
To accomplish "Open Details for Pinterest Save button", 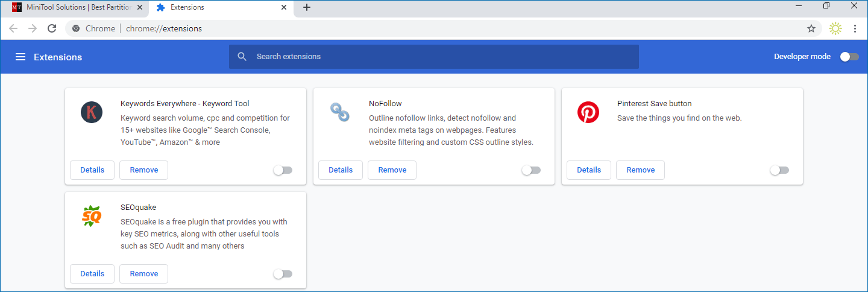I will pos(589,170).
